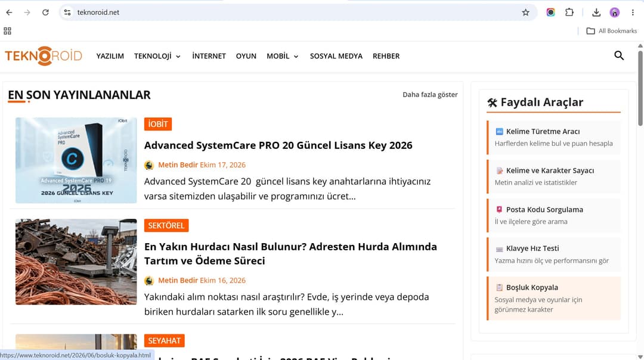Click the EN SON YAYINLANANLAR heading
The image size is (644, 360).
click(x=79, y=95)
